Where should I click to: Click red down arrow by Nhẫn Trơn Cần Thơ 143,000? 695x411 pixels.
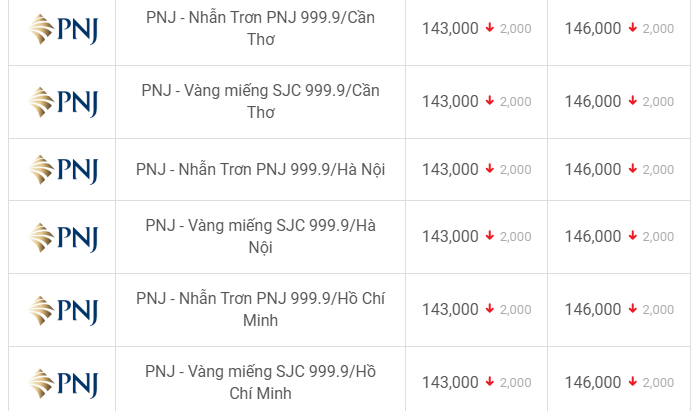490,28
